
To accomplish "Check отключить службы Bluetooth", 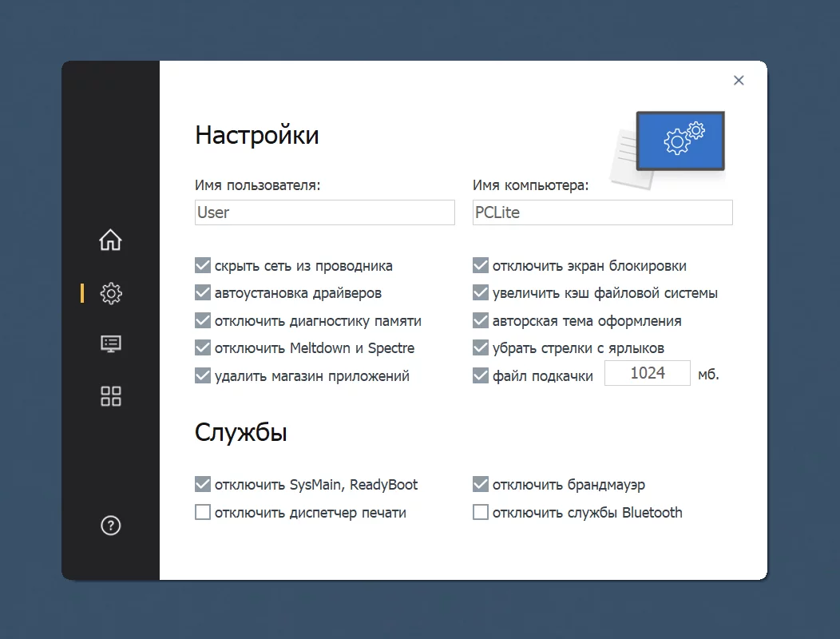I will point(481,513).
